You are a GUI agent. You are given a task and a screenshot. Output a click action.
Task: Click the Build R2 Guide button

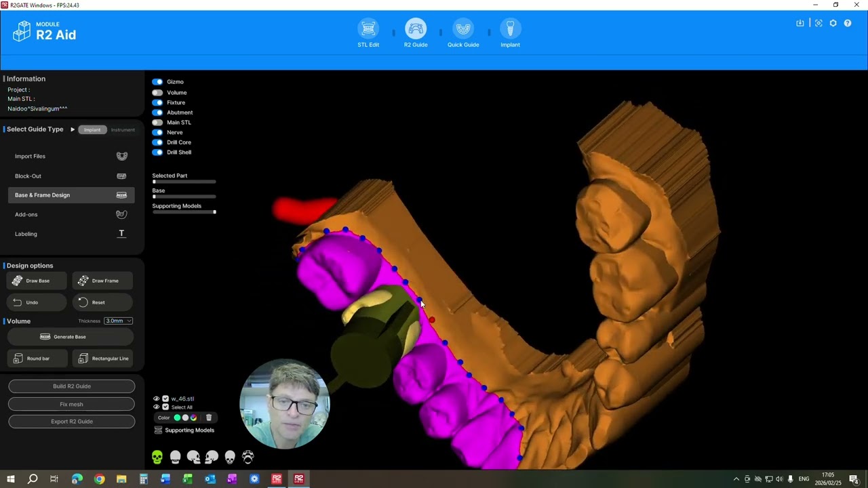coord(72,386)
